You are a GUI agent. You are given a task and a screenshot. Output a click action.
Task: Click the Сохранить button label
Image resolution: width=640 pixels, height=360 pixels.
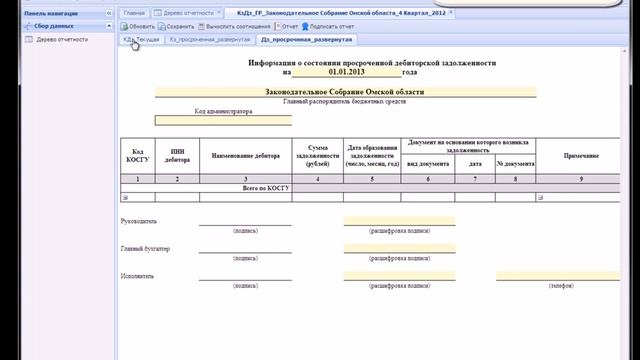(x=180, y=27)
